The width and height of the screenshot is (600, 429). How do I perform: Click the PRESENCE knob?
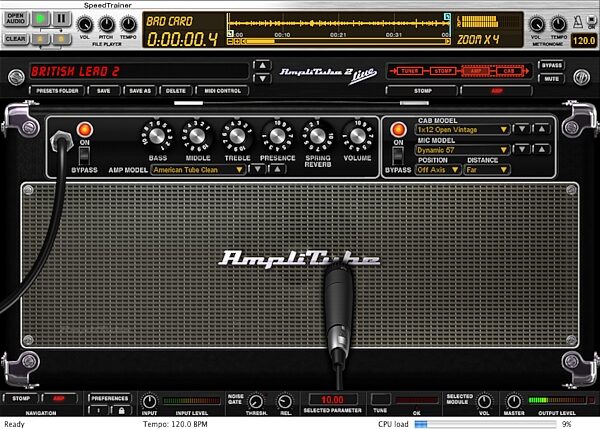click(x=277, y=136)
